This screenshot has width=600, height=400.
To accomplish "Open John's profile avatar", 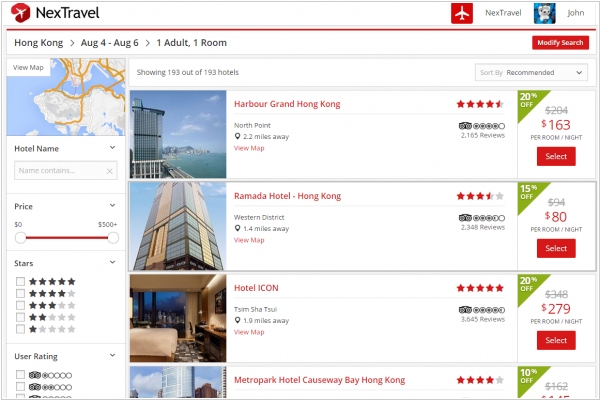I will coord(545,14).
